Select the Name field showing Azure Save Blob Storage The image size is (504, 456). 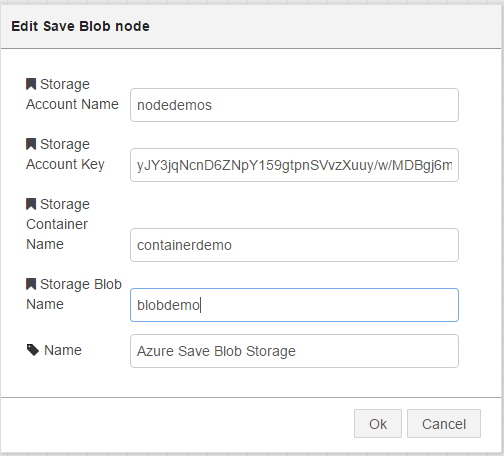294,351
